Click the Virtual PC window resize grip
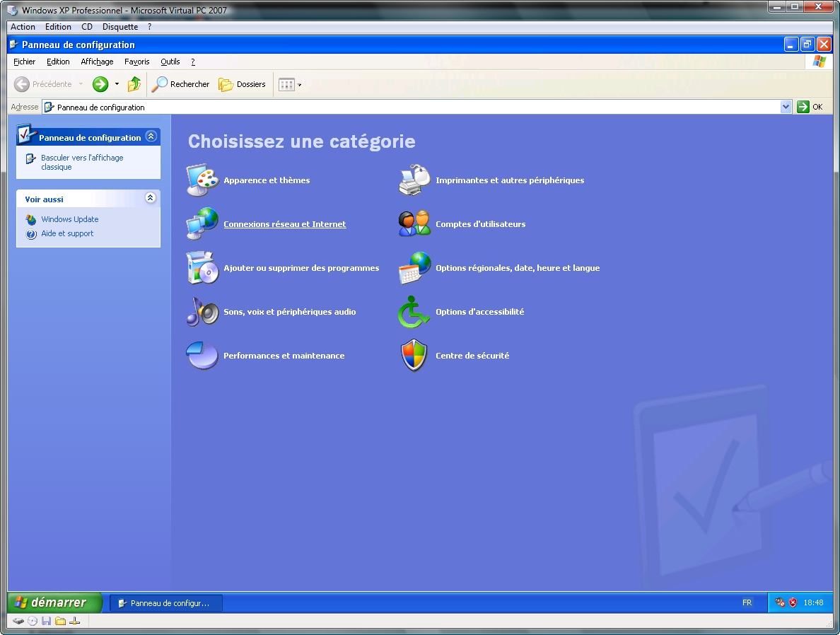Viewport: 840px width, 635px height. pos(829,624)
